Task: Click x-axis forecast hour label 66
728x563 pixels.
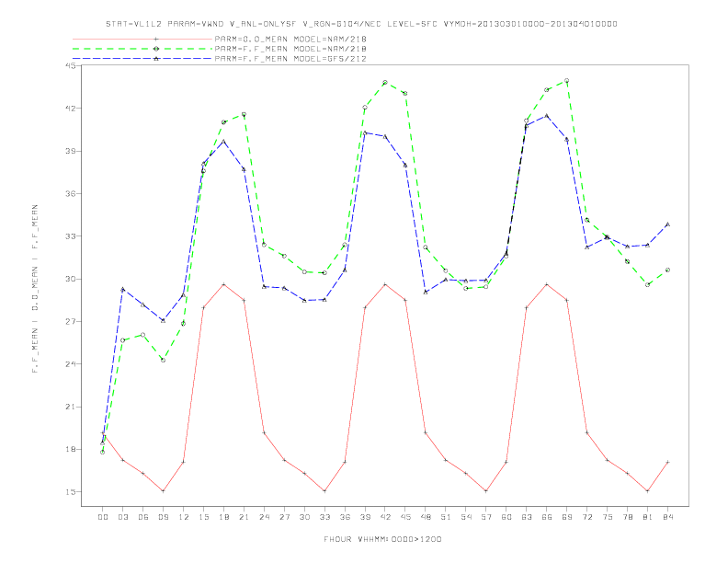Action: tap(547, 517)
